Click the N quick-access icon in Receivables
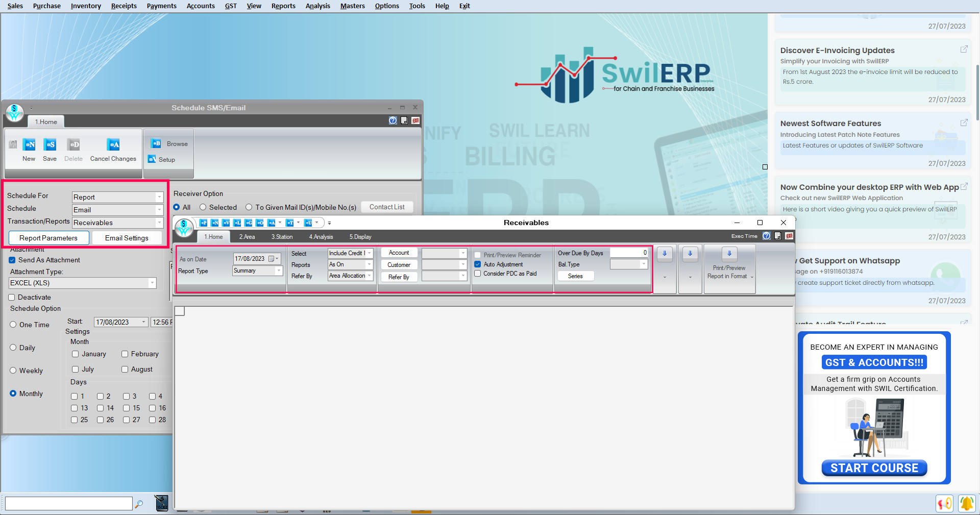Viewport: 980px width, 515px height. 215,223
